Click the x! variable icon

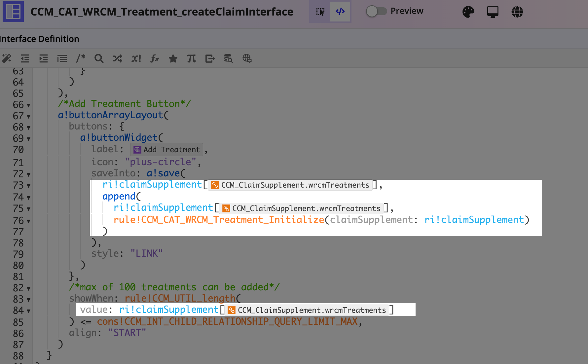click(x=136, y=58)
